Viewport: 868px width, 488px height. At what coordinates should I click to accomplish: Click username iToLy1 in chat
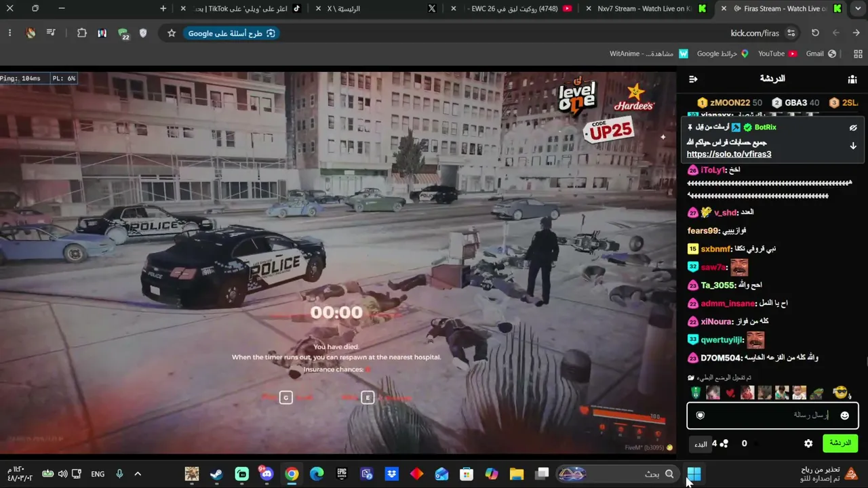[713, 170]
